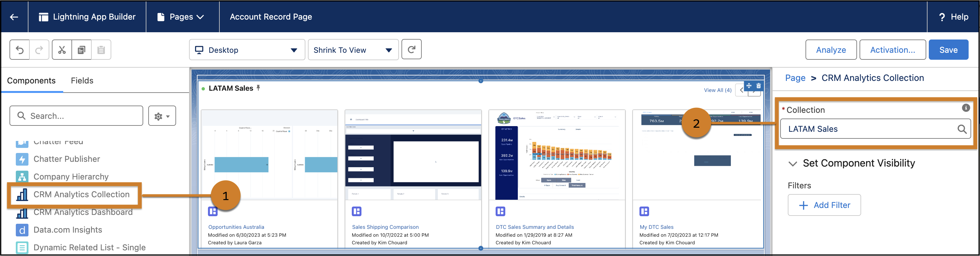Switch to the Fields tab

coord(82,81)
